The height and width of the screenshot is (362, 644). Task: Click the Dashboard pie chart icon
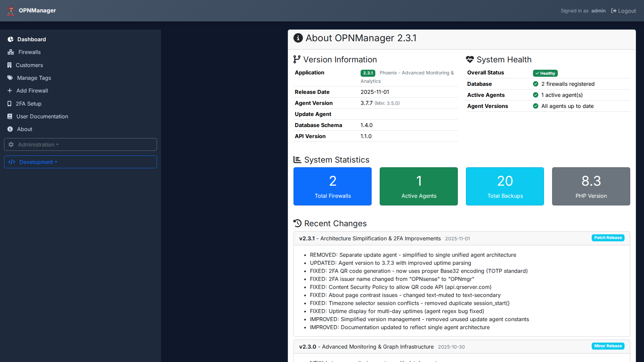10,39
